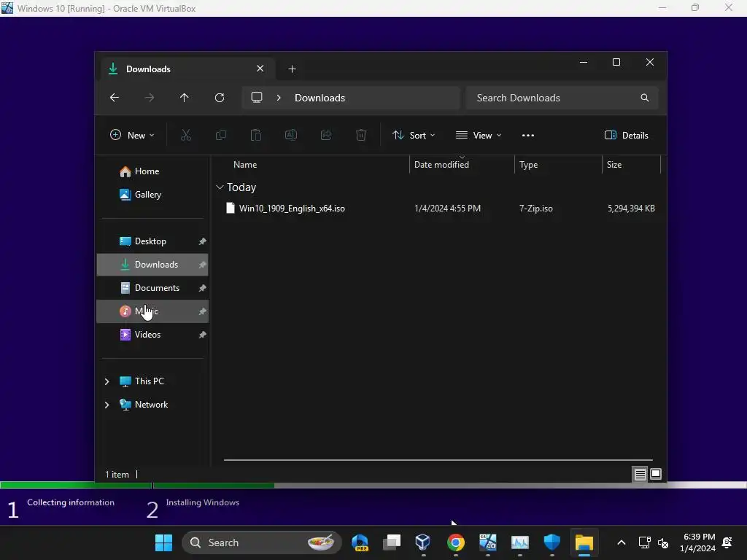Viewport: 747px width, 560px height.
Task: Click the unpin icon beside Desktop
Action: 203,241
